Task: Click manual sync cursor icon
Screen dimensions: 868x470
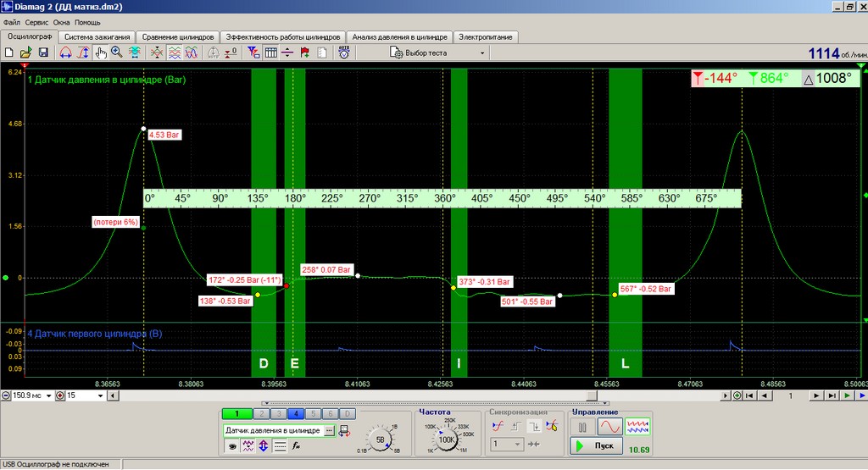Action: point(552,426)
